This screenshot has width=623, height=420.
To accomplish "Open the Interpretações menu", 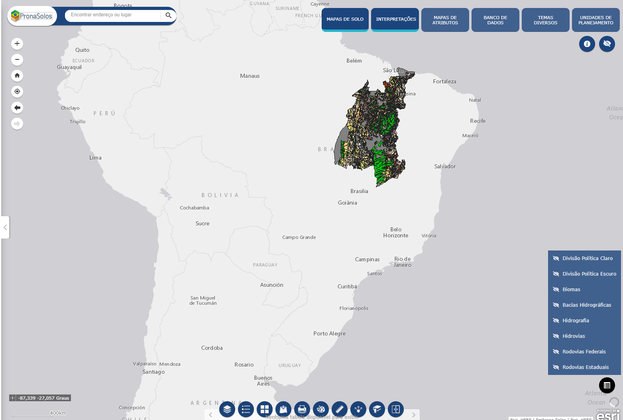I will coord(395,20).
